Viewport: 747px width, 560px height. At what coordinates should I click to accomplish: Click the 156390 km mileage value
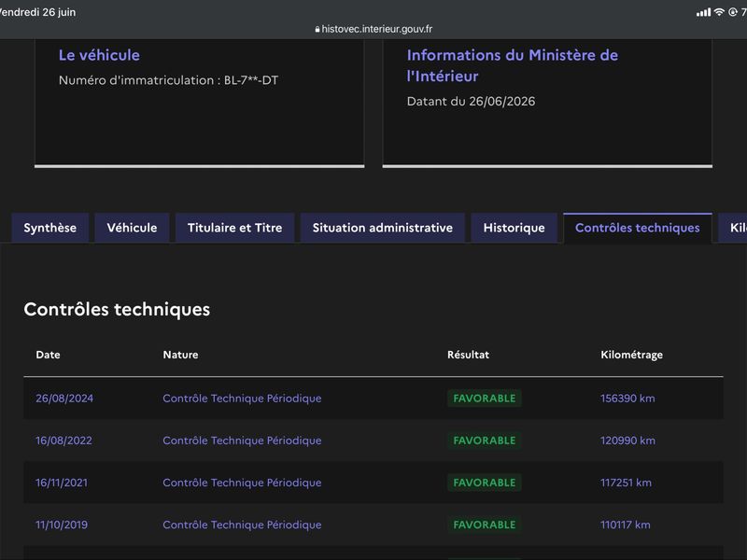[627, 399]
